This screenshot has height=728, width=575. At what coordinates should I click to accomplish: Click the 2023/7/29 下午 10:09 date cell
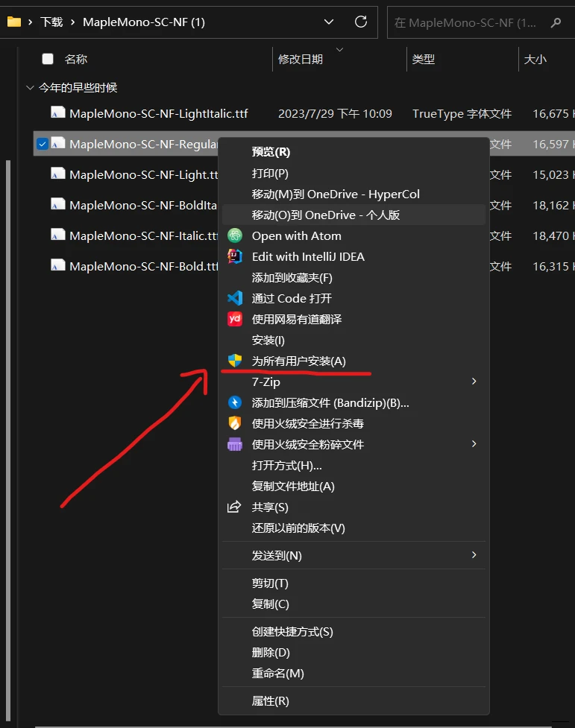335,114
